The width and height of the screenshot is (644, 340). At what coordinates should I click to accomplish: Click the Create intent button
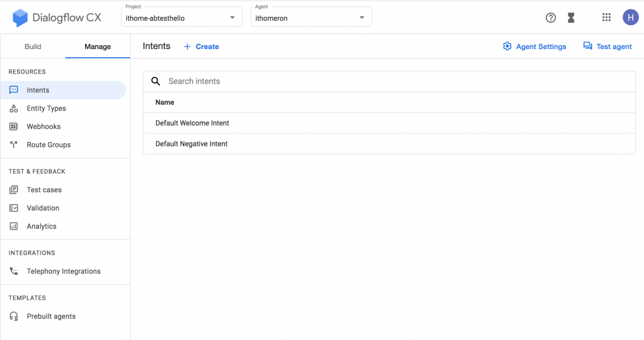click(201, 47)
